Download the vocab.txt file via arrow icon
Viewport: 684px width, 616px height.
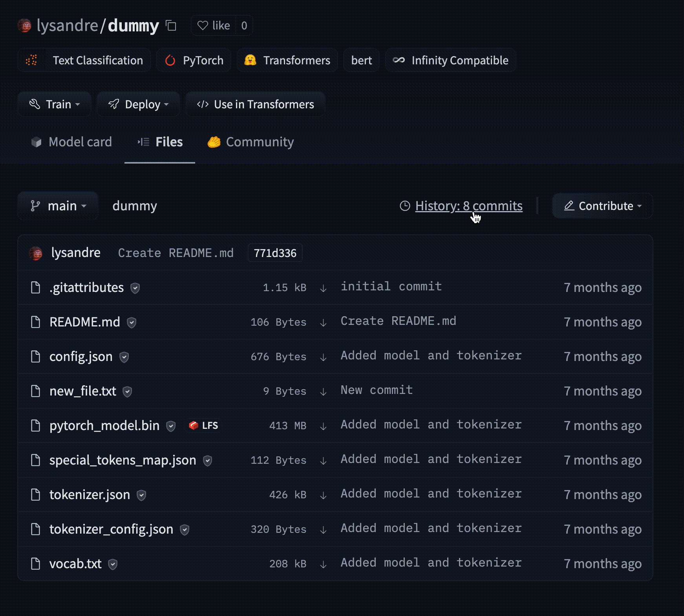[323, 564]
